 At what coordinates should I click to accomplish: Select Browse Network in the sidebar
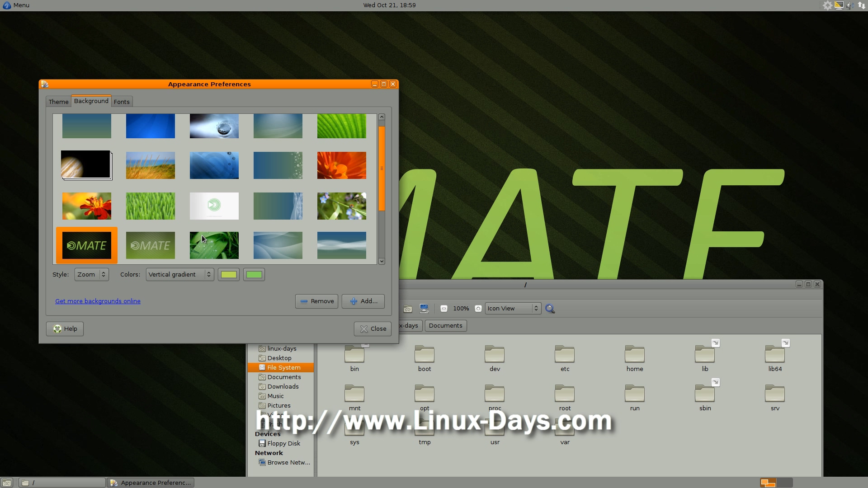[x=281, y=463]
